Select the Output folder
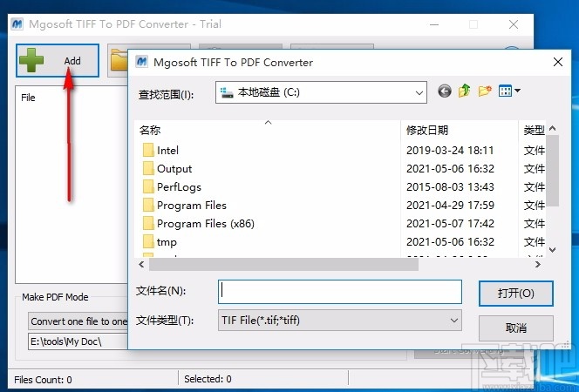This screenshot has width=579, height=392. (x=174, y=169)
